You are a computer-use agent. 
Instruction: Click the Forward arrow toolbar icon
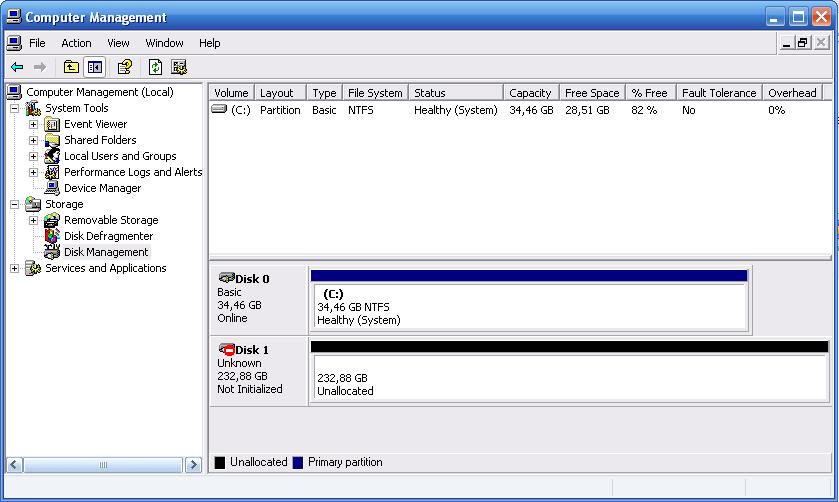[x=40, y=67]
